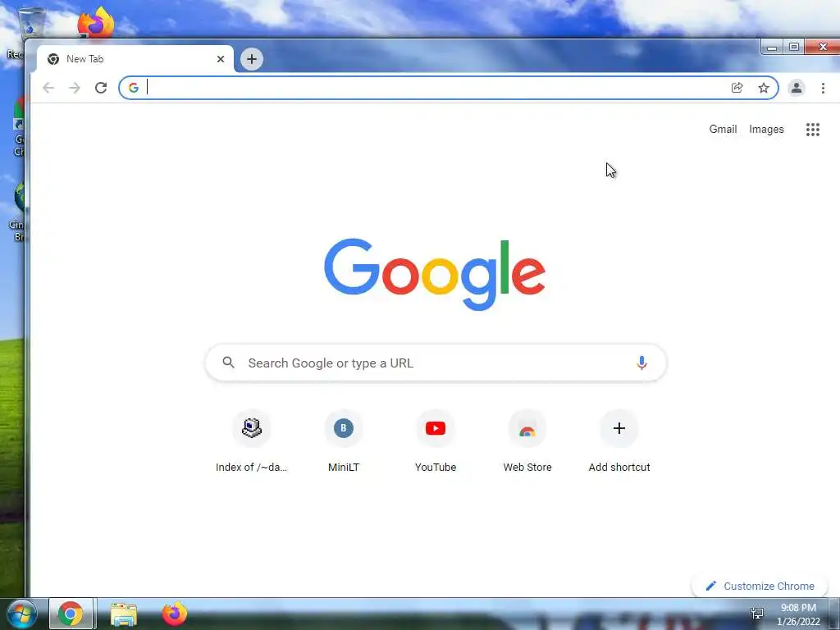Viewport: 840px width, 630px height.
Task: Bookmark this tab with the star icon
Action: (764, 88)
